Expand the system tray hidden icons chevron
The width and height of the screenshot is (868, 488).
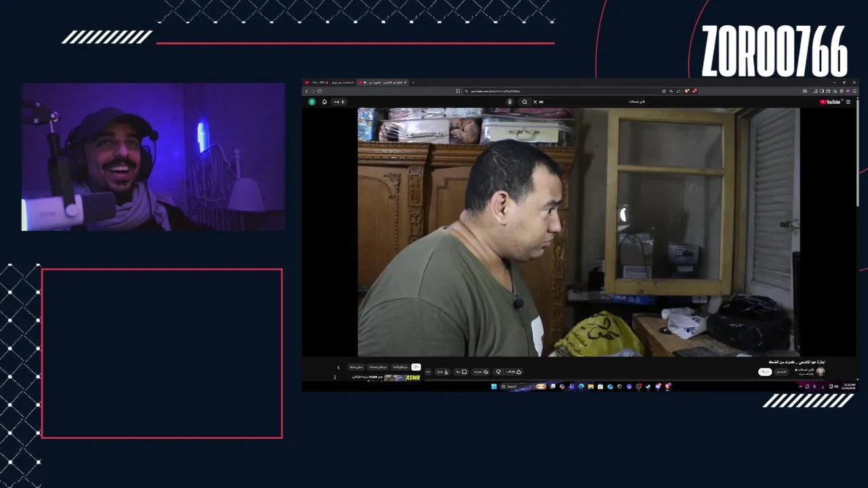[x=800, y=386]
